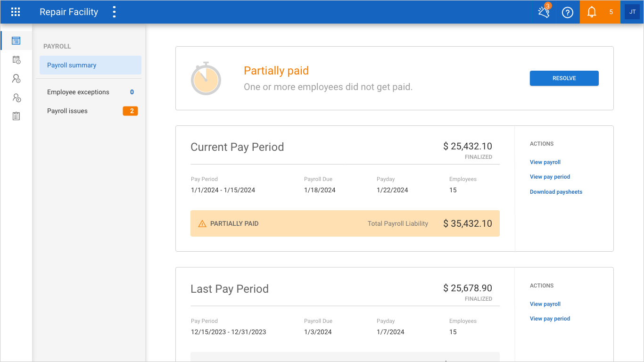The image size is (644, 362).
Task: Click the $ 25,432.10 amount
Action: (x=468, y=146)
